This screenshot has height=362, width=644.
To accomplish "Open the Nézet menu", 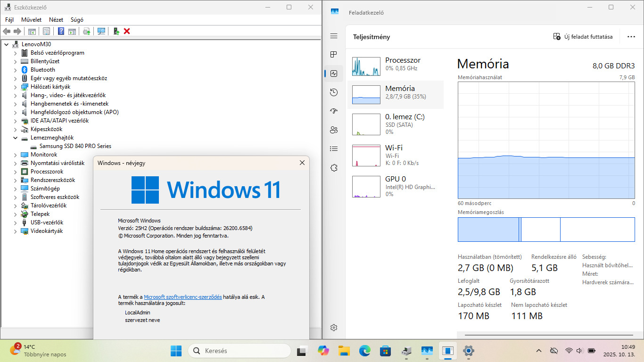I will (56, 20).
